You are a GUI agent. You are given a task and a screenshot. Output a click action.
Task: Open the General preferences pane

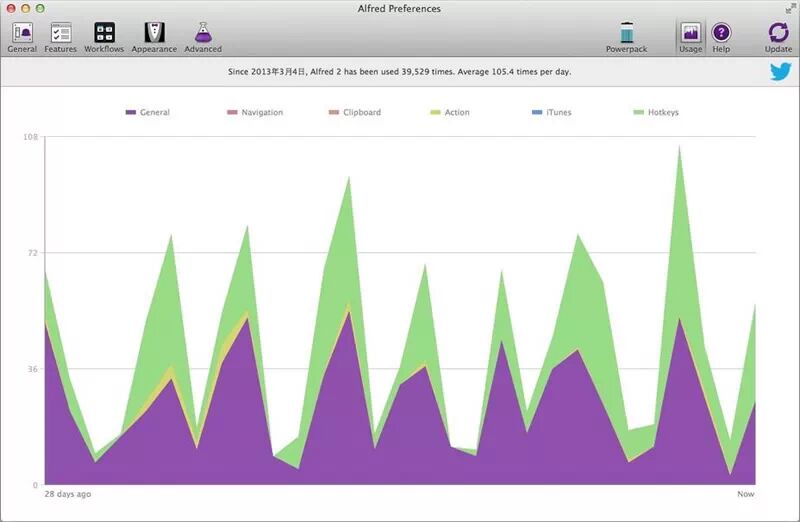point(22,37)
